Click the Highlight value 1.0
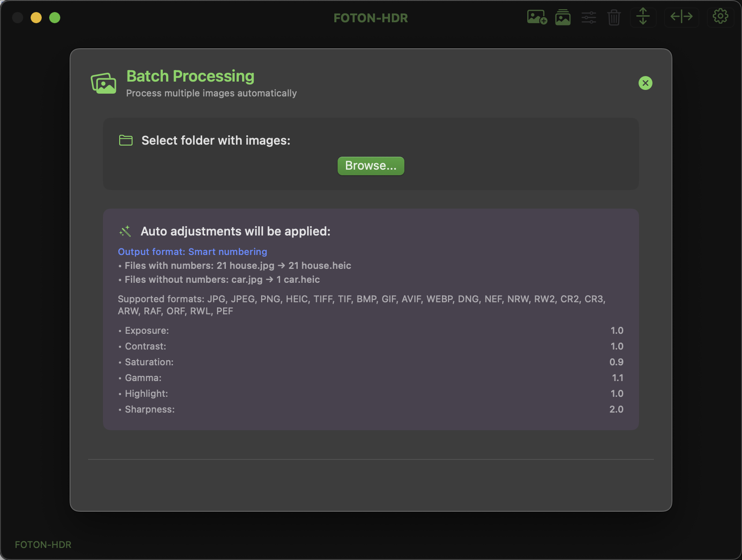Image resolution: width=742 pixels, height=560 pixels. pos(617,394)
